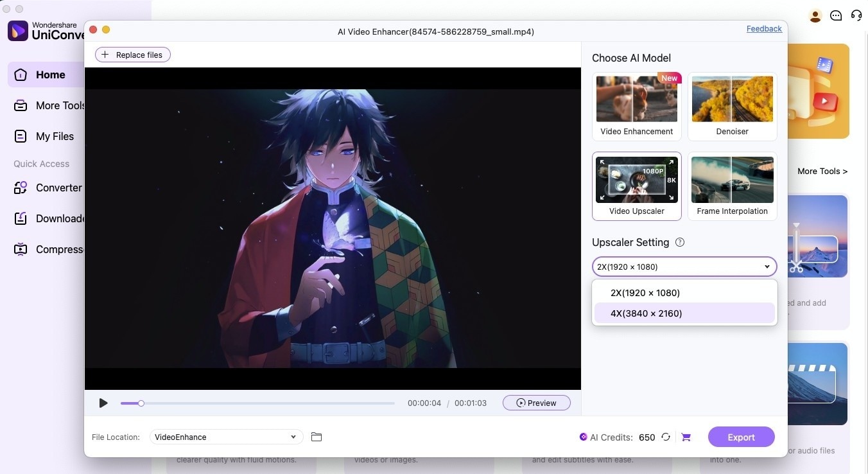Choose 4X(3840 × 2160) from the list

coord(684,313)
